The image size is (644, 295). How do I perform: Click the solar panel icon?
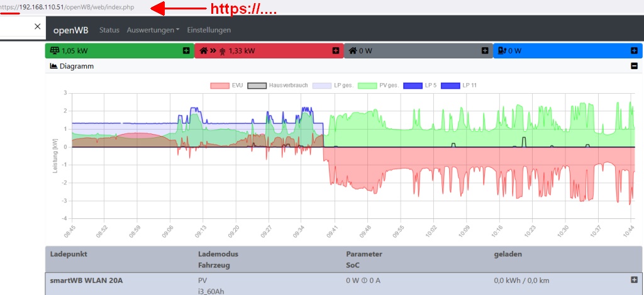coord(55,51)
